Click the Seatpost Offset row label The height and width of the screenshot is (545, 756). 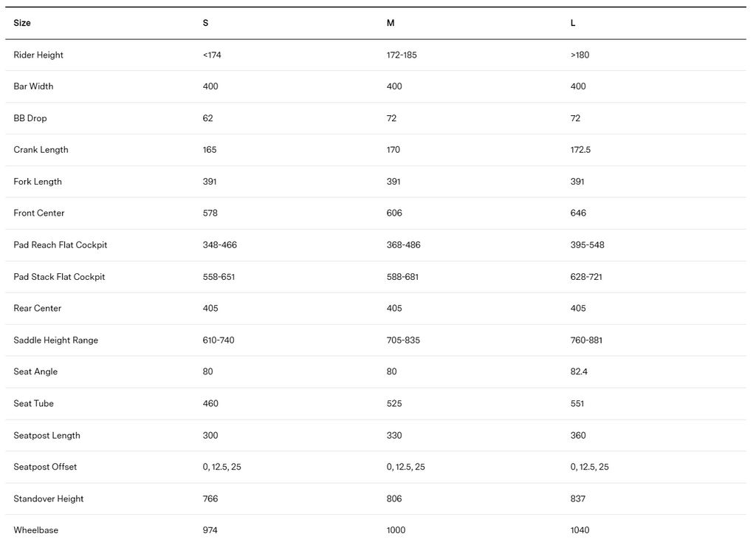pos(45,467)
